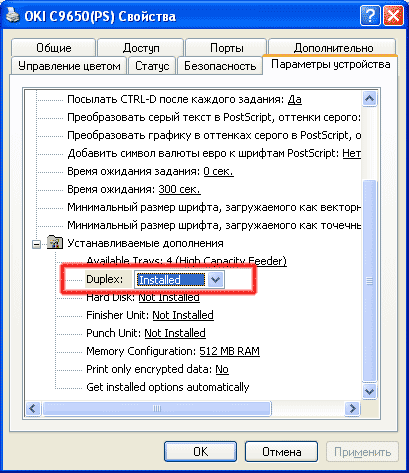The width and height of the screenshot is (409, 473).
Task: Select the Минимальный размер шрифта точечный row
Action: click(214, 225)
